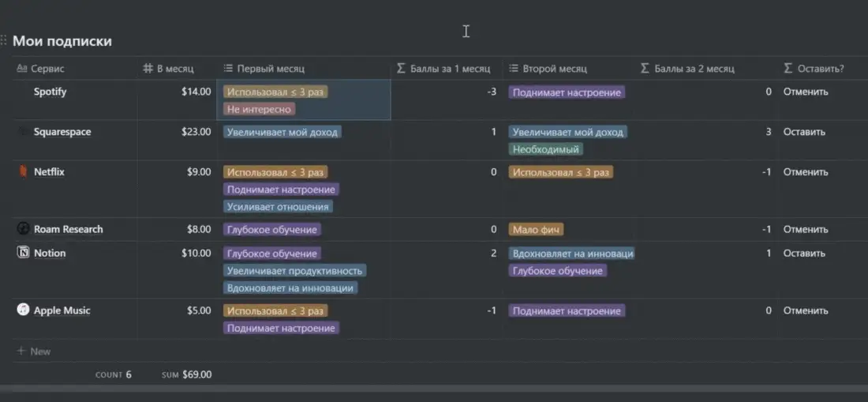Open the Оставить? column header menu
This screenshot has height=402, width=868.
click(x=814, y=69)
